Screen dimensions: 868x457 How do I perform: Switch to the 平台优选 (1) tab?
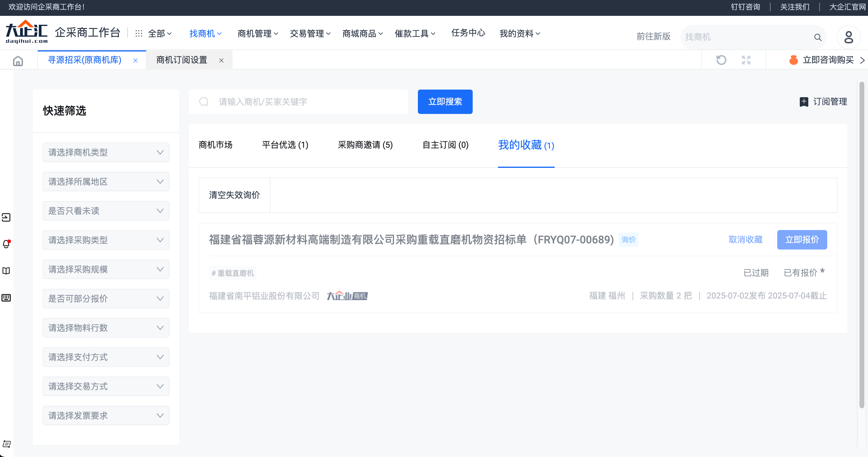coord(285,145)
